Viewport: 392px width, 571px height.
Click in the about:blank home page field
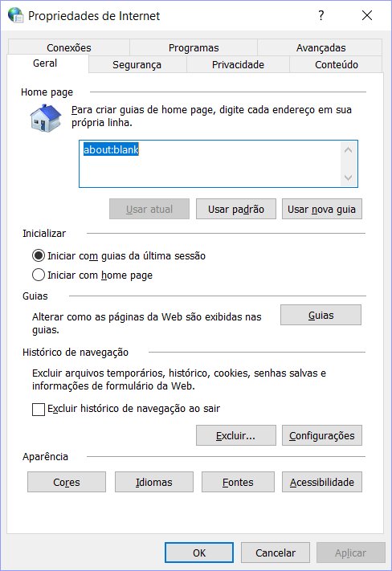click(x=210, y=164)
